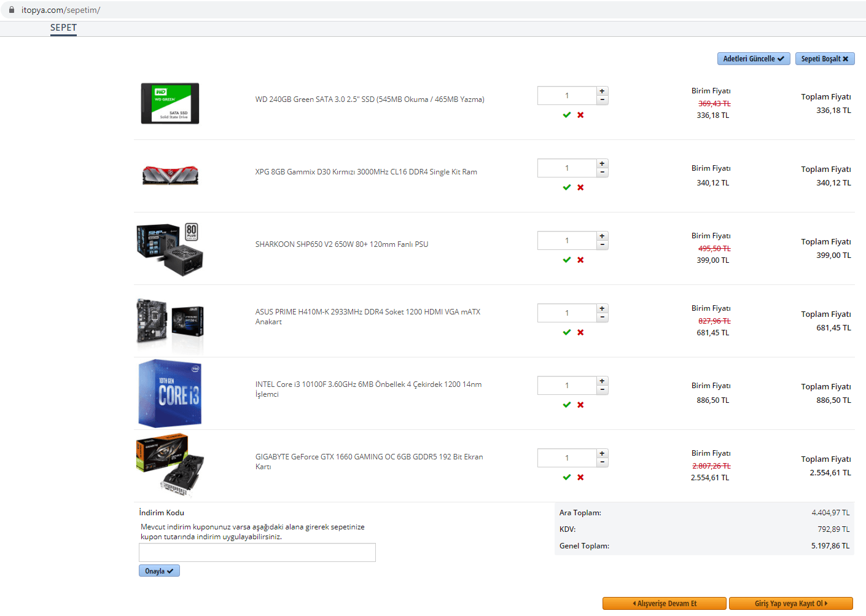Decrease SHARKOON PSU quantity with minus
This screenshot has height=616, width=866.
click(603, 244)
